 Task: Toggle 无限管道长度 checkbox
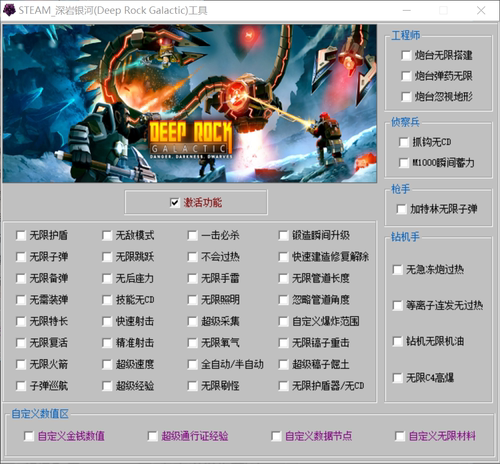point(283,278)
